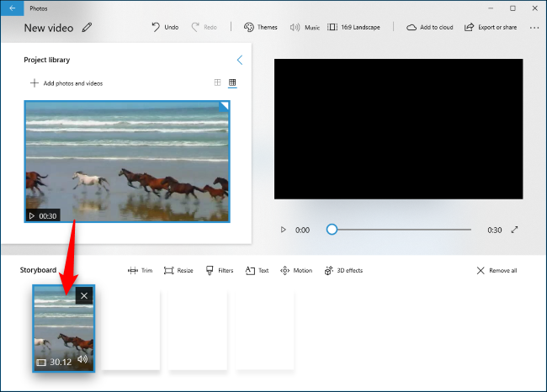
Task: Switch library to large grid view
Action: click(x=218, y=82)
